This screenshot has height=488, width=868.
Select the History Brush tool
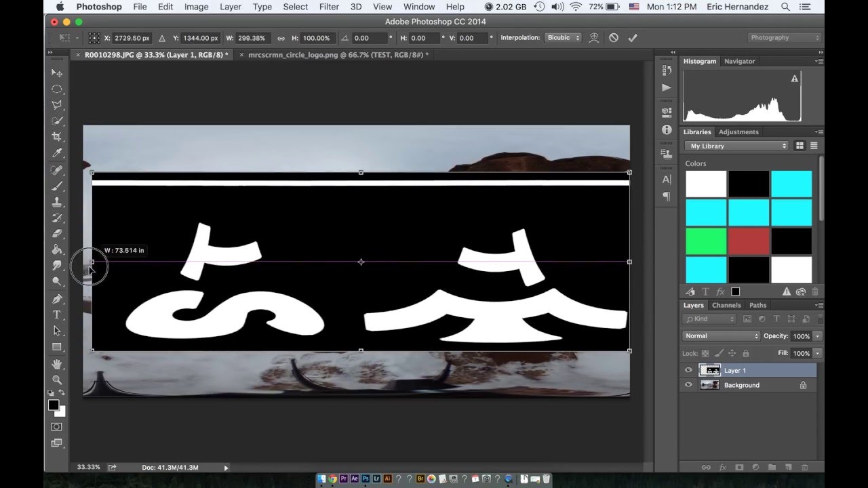point(57,218)
